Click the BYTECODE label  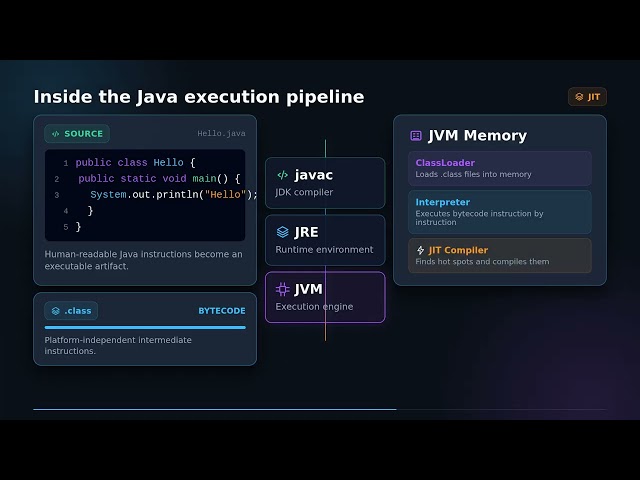[222, 311]
